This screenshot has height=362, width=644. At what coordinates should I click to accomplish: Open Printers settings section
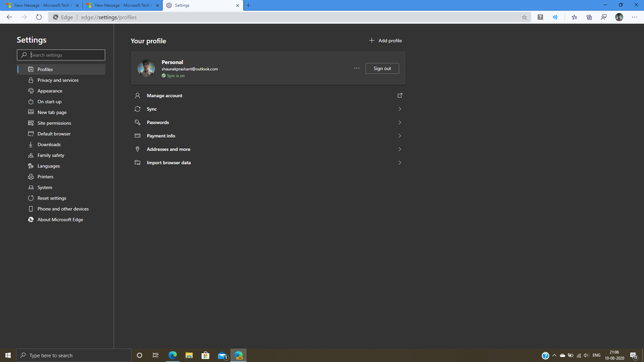[61, 176]
